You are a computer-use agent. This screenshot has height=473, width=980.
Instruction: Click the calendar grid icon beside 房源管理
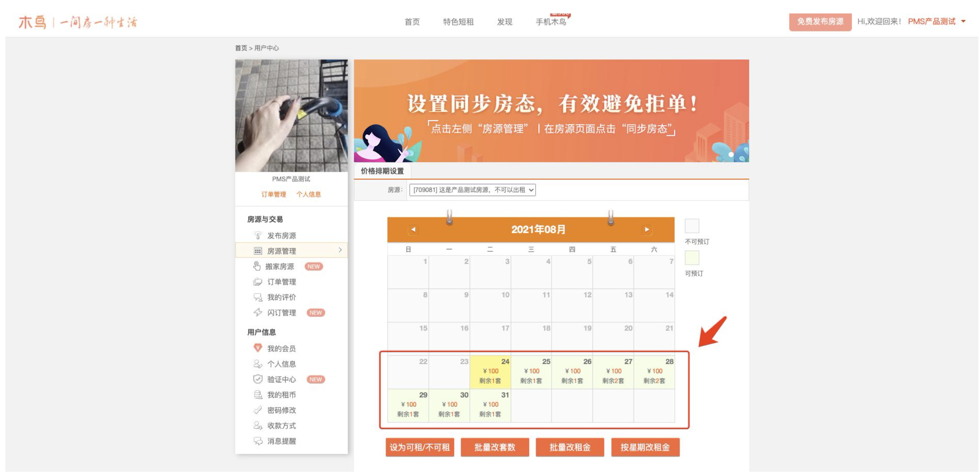click(x=257, y=251)
